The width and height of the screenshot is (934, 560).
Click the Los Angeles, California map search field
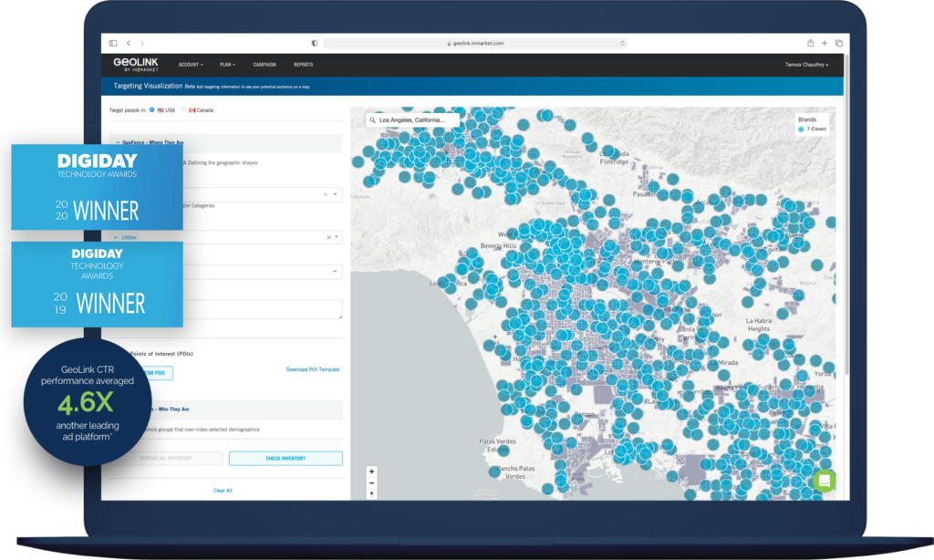(x=413, y=119)
